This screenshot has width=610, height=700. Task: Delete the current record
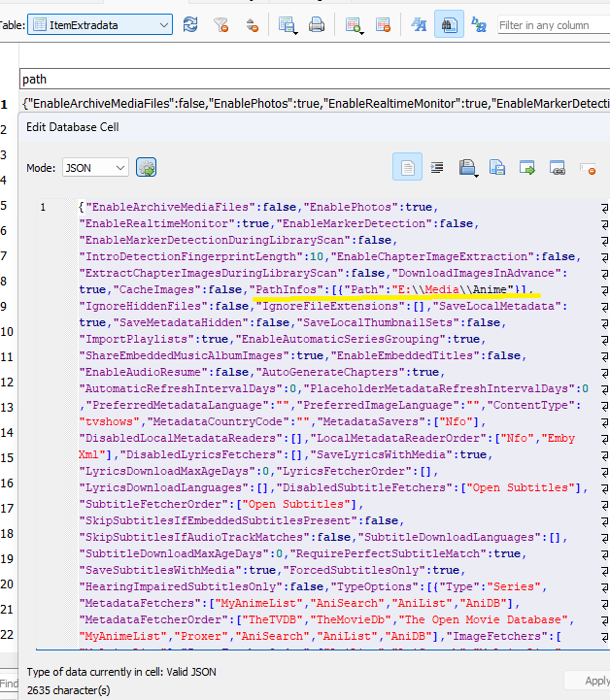pos(383,24)
